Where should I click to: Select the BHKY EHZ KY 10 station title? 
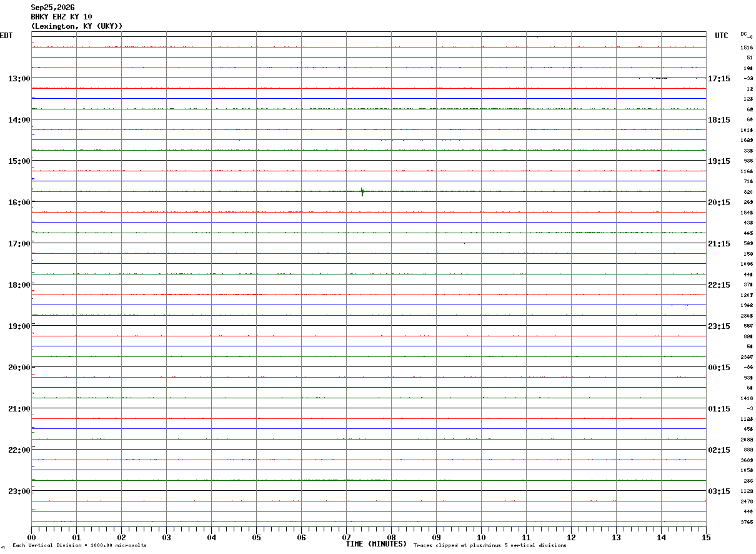[61, 17]
